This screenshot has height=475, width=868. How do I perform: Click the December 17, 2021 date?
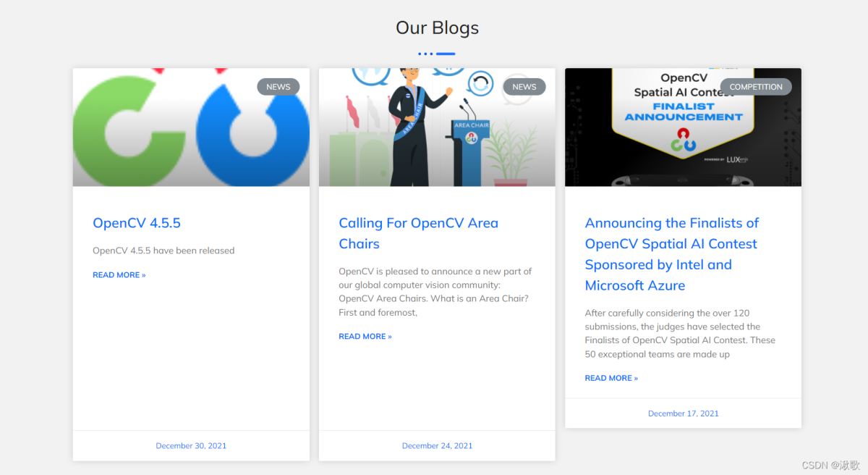[683, 413]
